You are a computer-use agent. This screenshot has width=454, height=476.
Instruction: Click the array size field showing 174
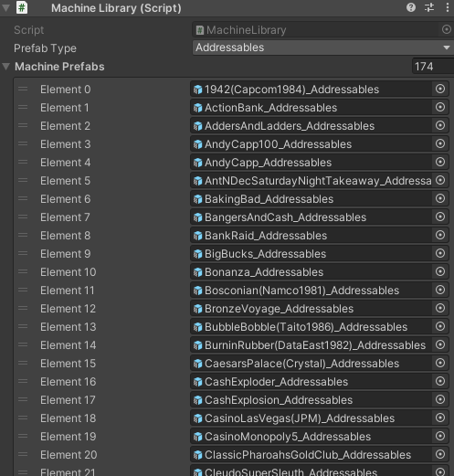pos(433,67)
